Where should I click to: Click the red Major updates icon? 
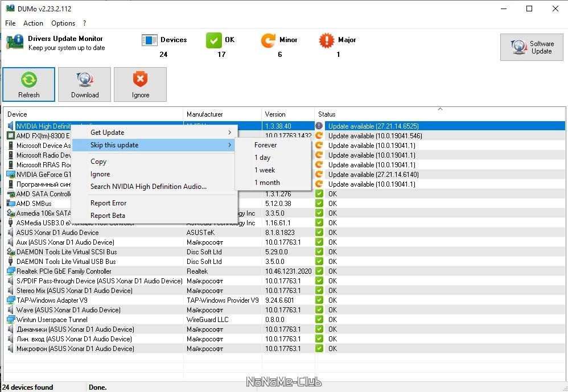327,40
